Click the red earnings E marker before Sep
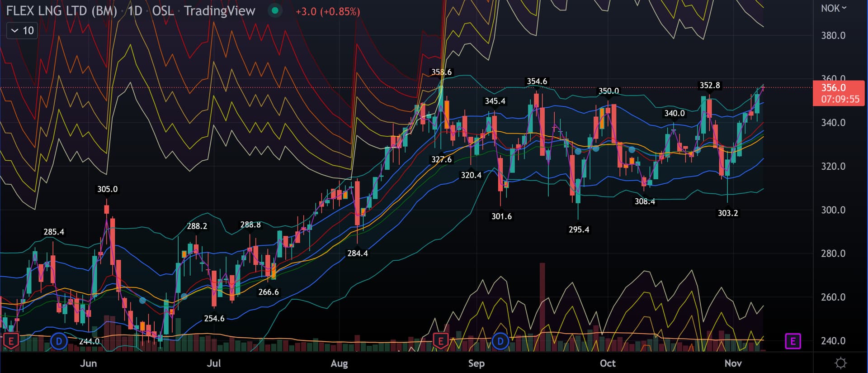 [440, 341]
